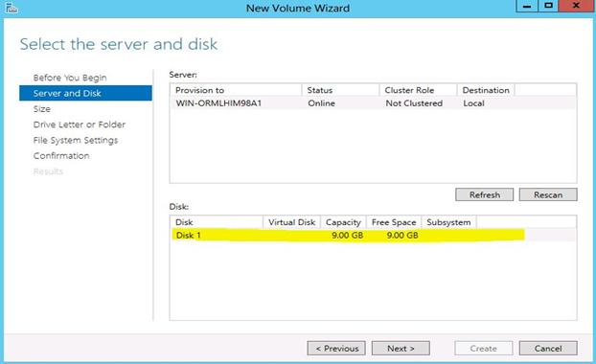The height and width of the screenshot is (364, 596).
Task: Sort disks by Disk column header
Action: tap(217, 222)
